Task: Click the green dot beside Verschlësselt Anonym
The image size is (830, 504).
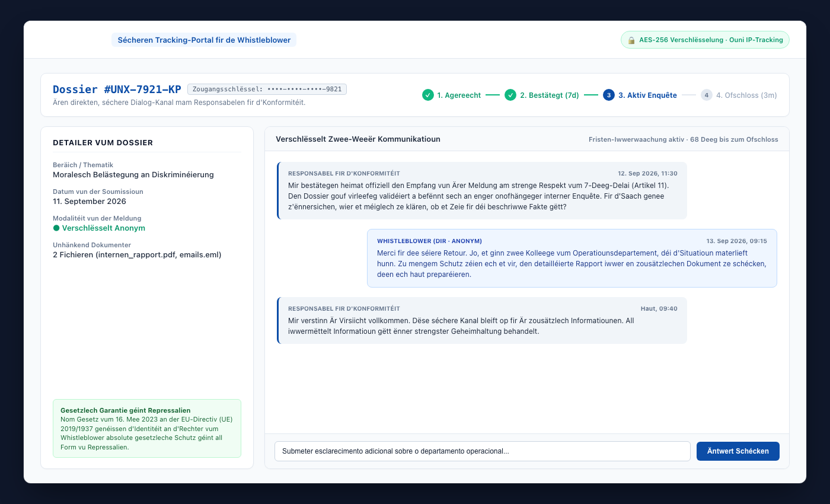Action: pos(56,228)
